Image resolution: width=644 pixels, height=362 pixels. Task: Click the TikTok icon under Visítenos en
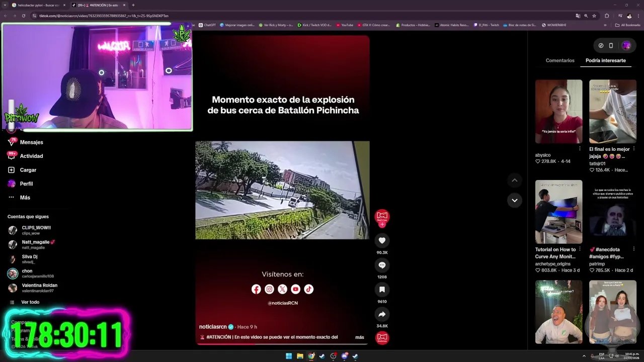coord(308,289)
